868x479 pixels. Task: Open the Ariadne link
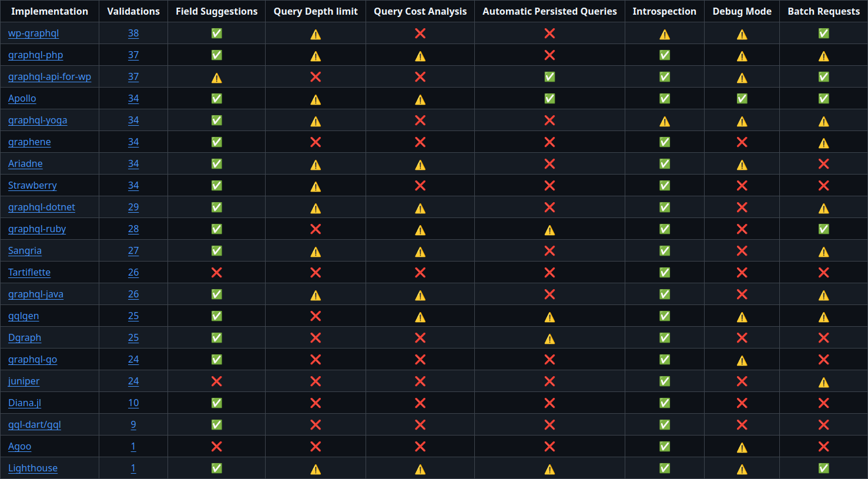(25, 164)
